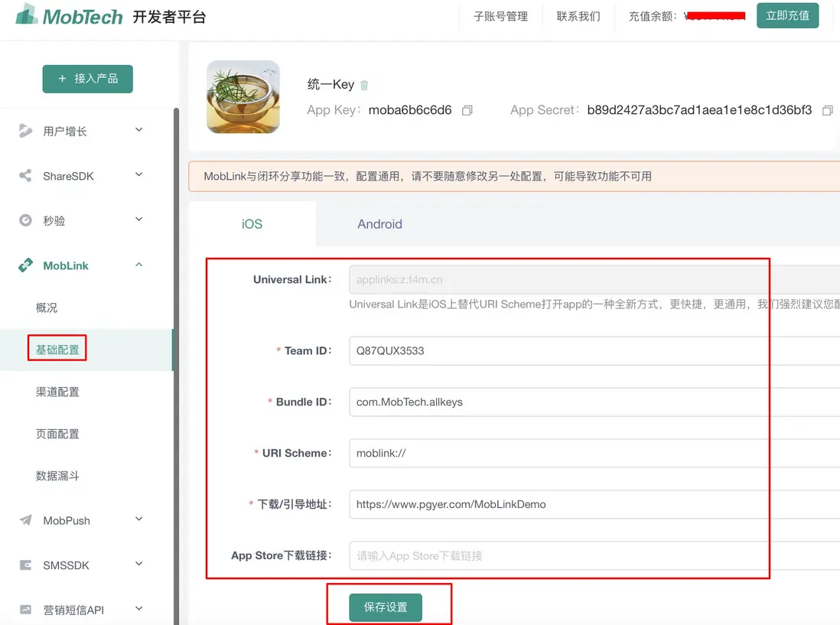Click the 用户增长 sidebar icon

tap(25, 131)
